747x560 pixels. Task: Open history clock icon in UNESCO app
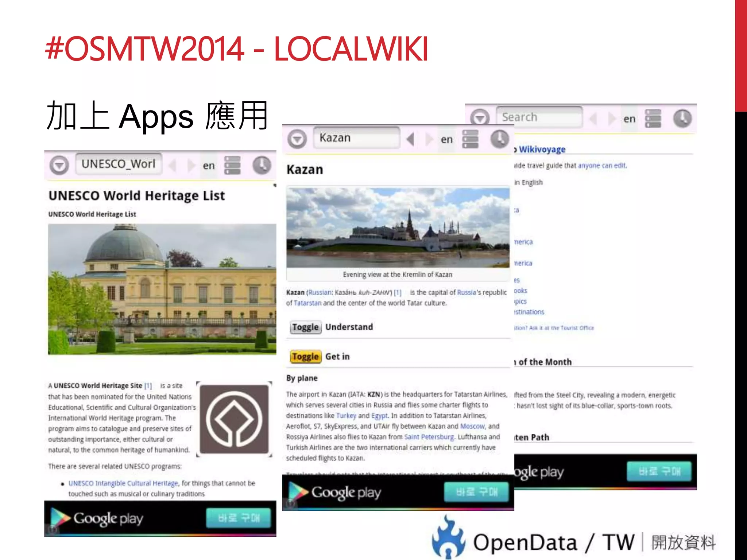coord(262,165)
